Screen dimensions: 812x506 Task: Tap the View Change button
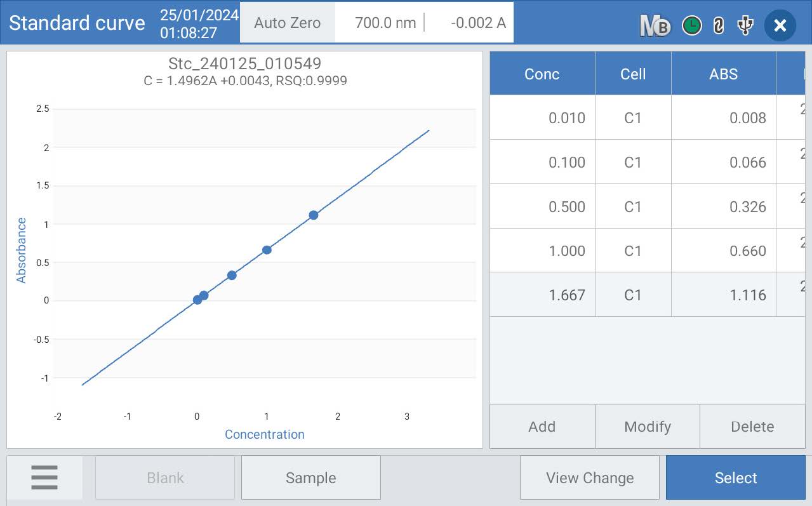[x=590, y=477]
